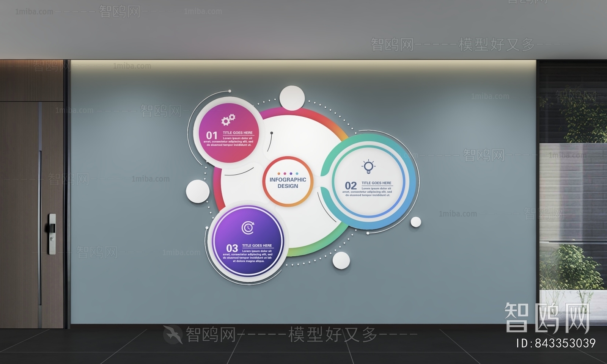Screen dimensions: 607x364
Task: Pick the orange dot above INFOGRAPHIC DESIGN
Action: pos(278,173)
